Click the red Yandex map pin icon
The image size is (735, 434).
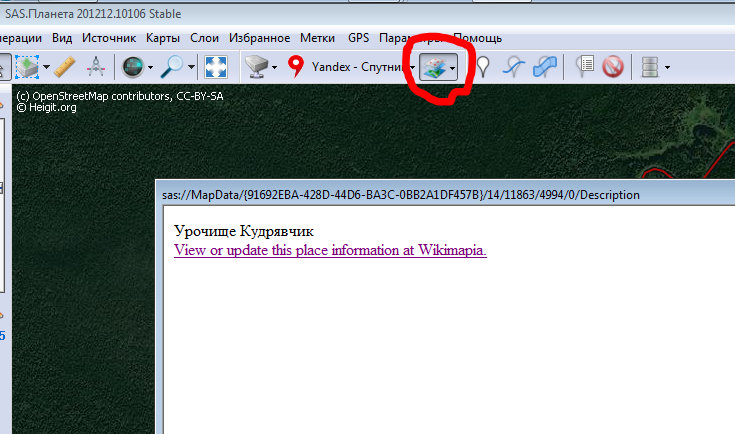click(x=295, y=67)
